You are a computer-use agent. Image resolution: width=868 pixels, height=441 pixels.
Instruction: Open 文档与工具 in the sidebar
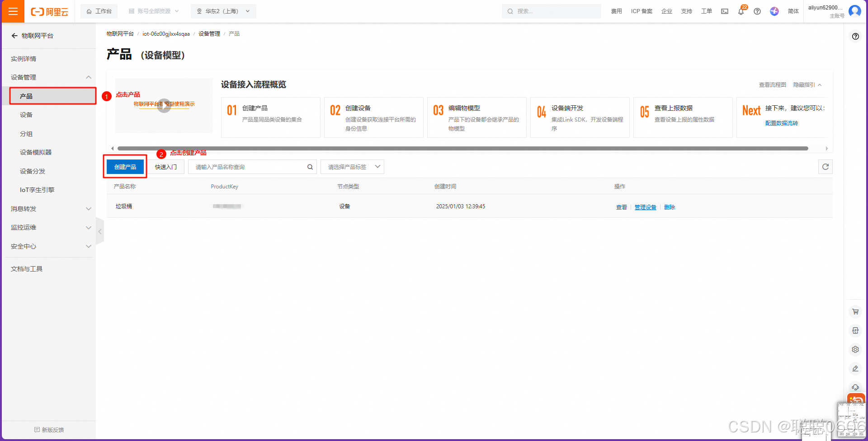coord(27,269)
